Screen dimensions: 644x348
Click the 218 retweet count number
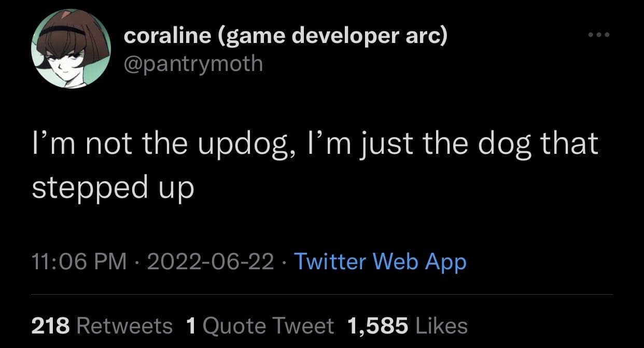click(50, 326)
